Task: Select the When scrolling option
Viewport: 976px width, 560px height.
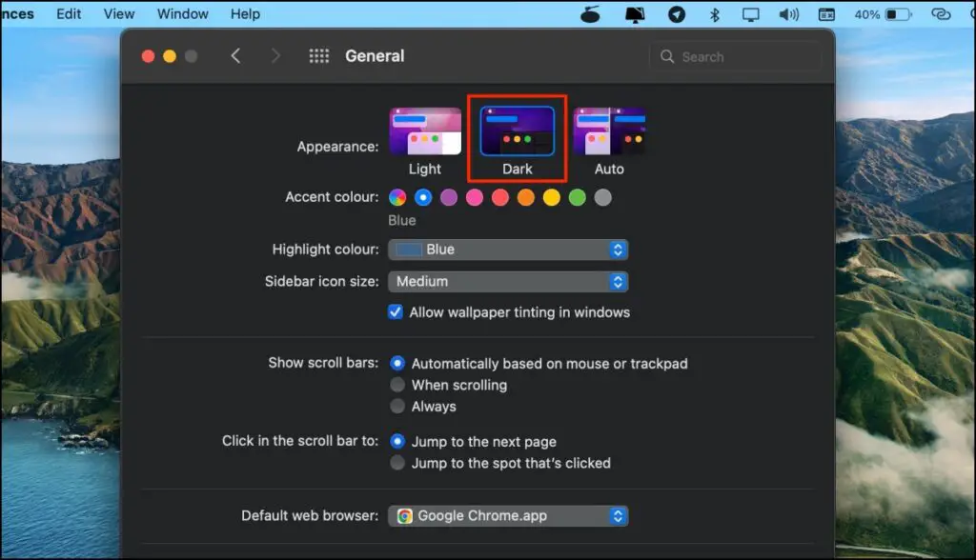Action: [397, 385]
